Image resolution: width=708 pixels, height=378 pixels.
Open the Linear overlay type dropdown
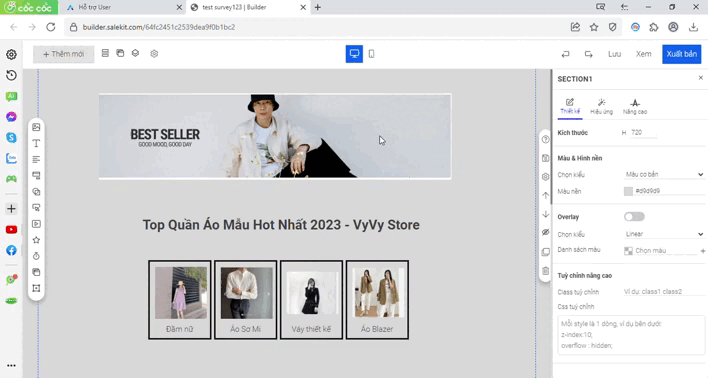(x=664, y=234)
